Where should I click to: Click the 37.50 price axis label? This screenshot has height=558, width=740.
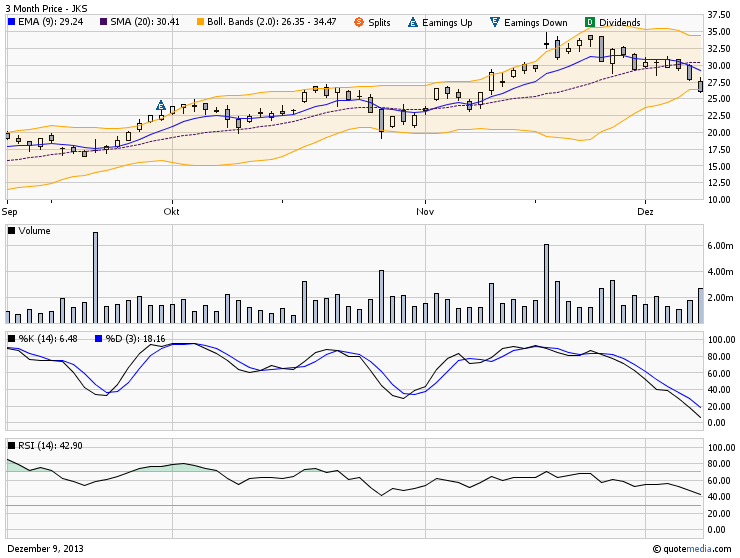719,15
